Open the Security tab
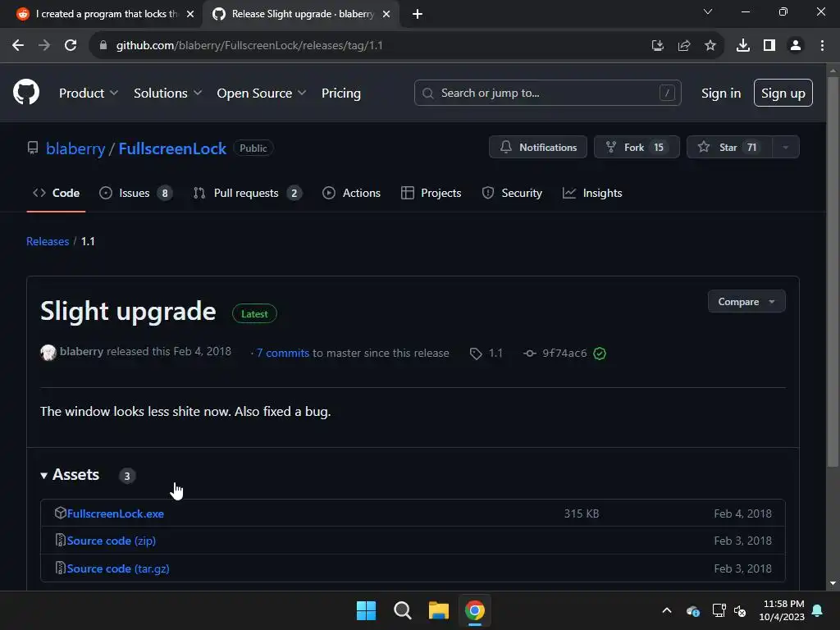Screen dimensions: 840x630 tap(512, 193)
